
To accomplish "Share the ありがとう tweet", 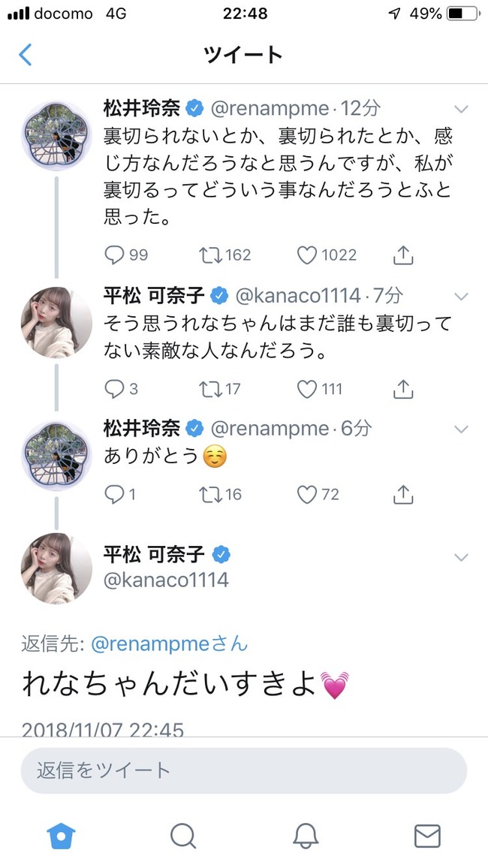I will [x=403, y=494].
